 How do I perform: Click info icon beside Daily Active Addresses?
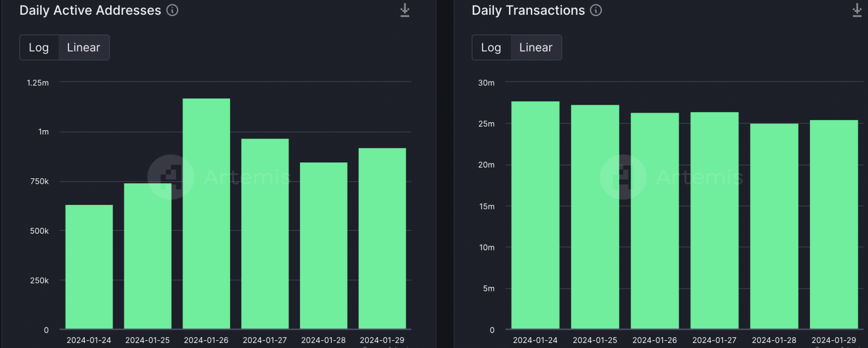click(173, 10)
